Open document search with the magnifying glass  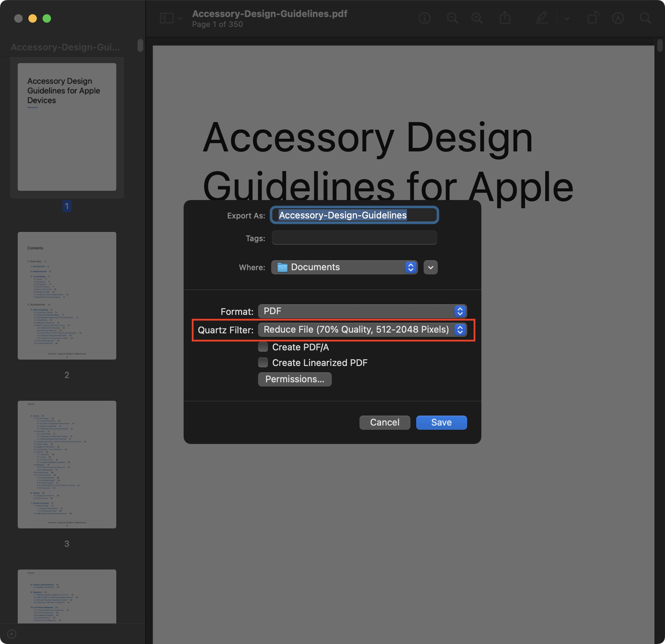click(646, 18)
